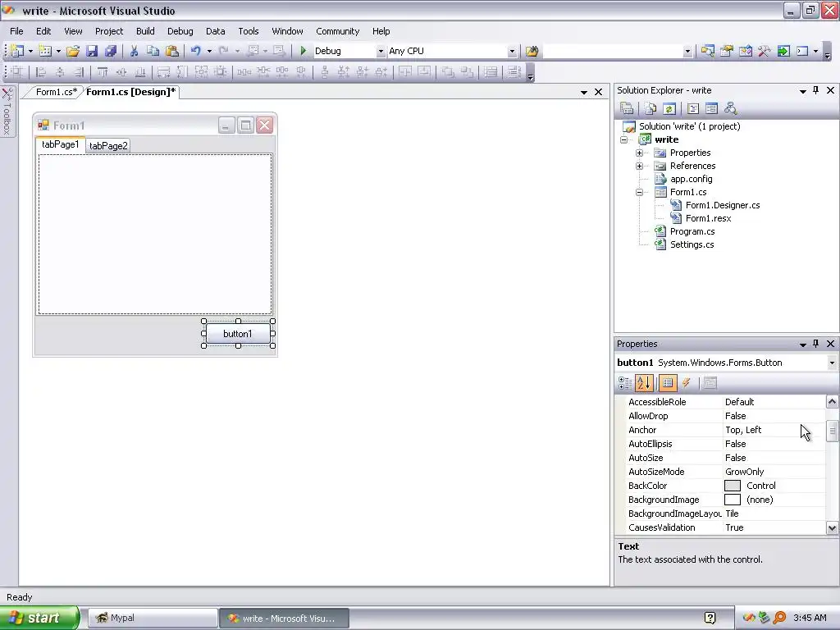The image size is (840, 630).
Task: Open the Any CPU platform dropdown
Action: pyautogui.click(x=512, y=52)
